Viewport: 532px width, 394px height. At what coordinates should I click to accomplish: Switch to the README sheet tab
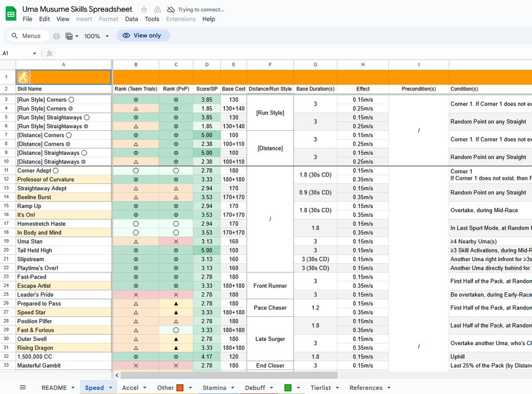tap(54, 388)
